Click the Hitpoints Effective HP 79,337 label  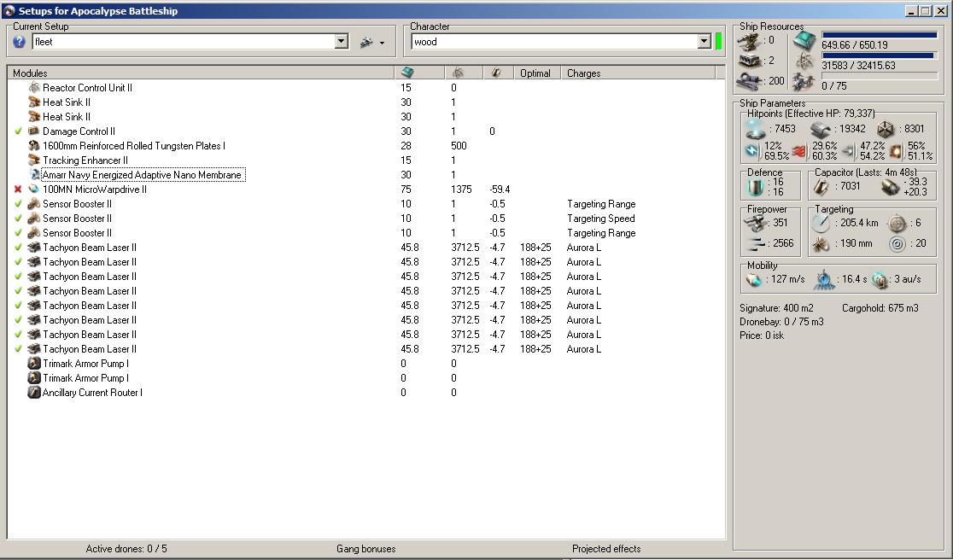click(811, 114)
